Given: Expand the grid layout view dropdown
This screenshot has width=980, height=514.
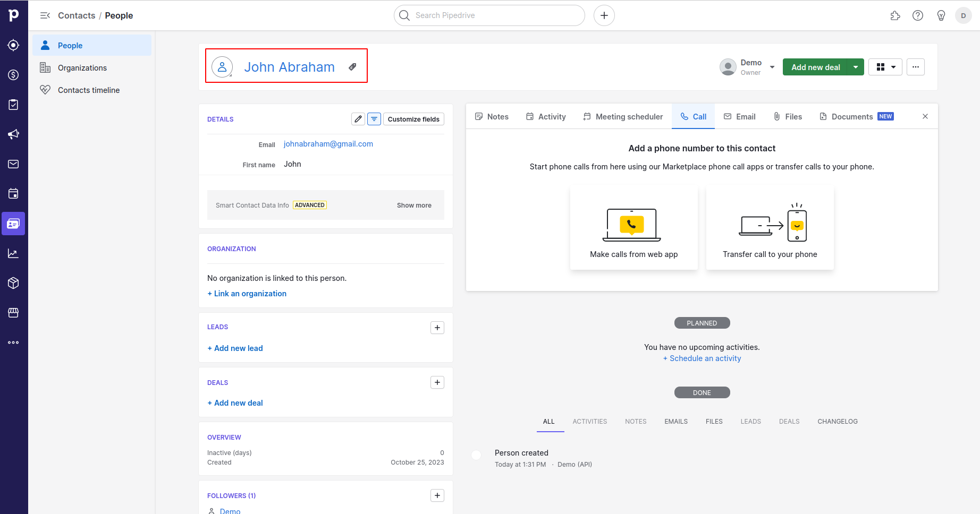Looking at the screenshot, I should [x=885, y=67].
